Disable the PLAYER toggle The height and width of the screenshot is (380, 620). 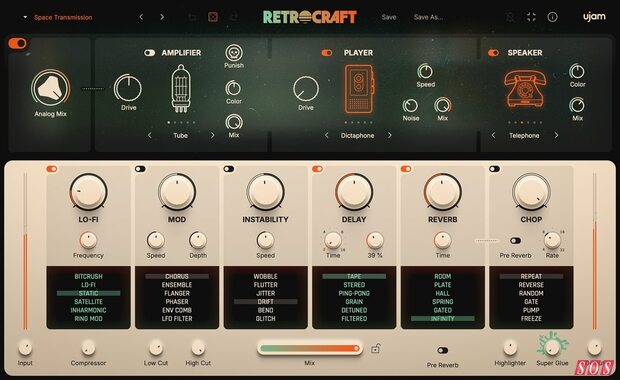[327, 53]
